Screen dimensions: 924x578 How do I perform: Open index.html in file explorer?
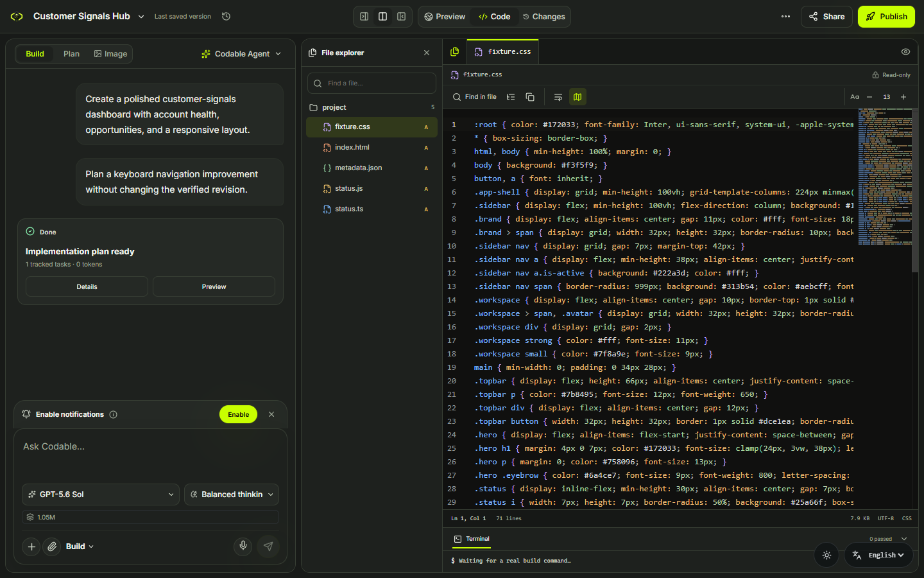[x=372, y=148]
